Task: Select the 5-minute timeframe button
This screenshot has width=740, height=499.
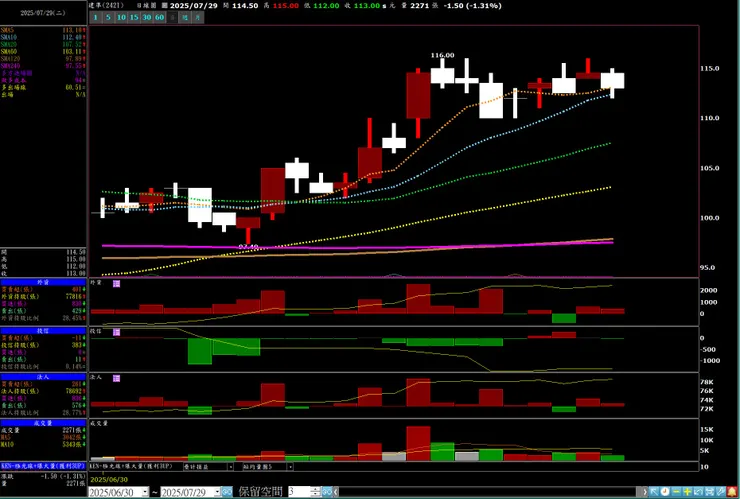Action: (109, 17)
